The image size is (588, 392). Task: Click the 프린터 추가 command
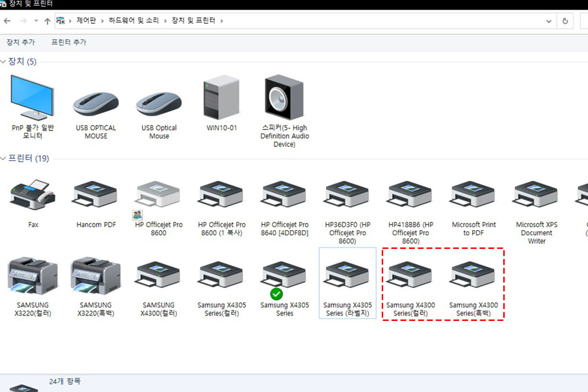tap(69, 42)
